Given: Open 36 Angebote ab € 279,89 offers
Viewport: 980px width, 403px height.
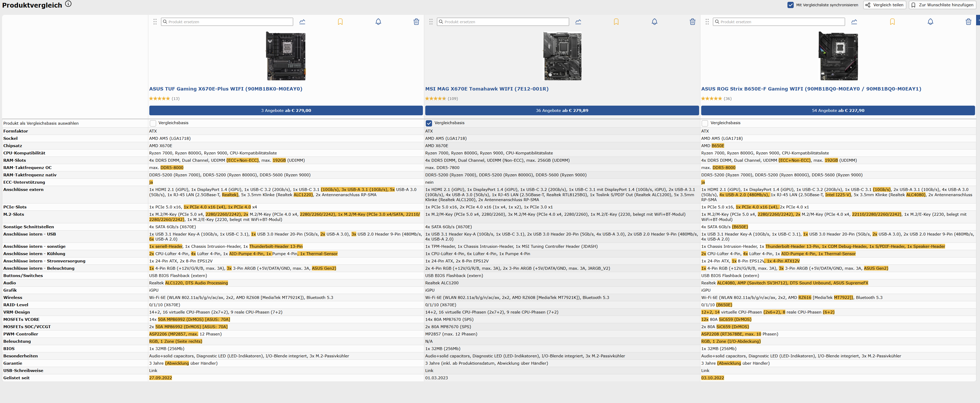Looking at the screenshot, I should pos(562,110).
